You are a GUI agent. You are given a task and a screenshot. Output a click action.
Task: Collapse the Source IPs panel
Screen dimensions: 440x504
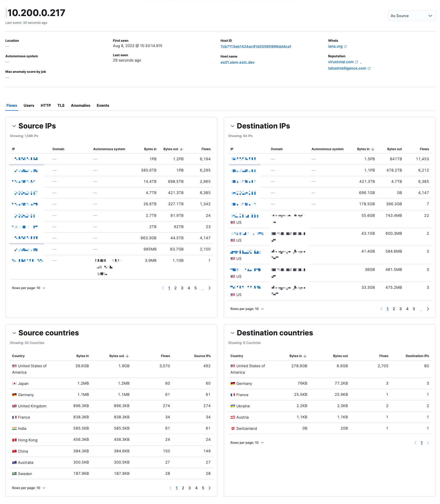[x=14, y=126]
